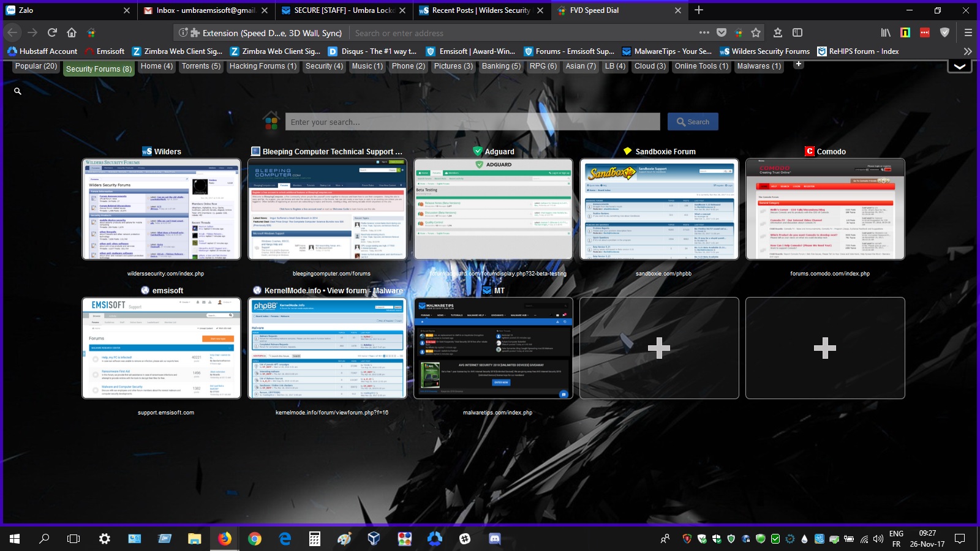The height and width of the screenshot is (551, 980).
Task: Show more bookmarks with the overflow chevron
Action: 968,51
